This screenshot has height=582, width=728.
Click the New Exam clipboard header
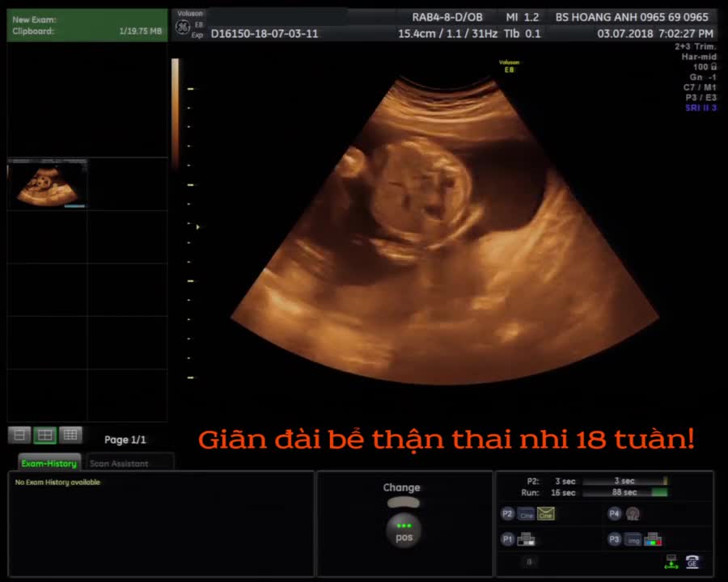[x=87, y=25]
